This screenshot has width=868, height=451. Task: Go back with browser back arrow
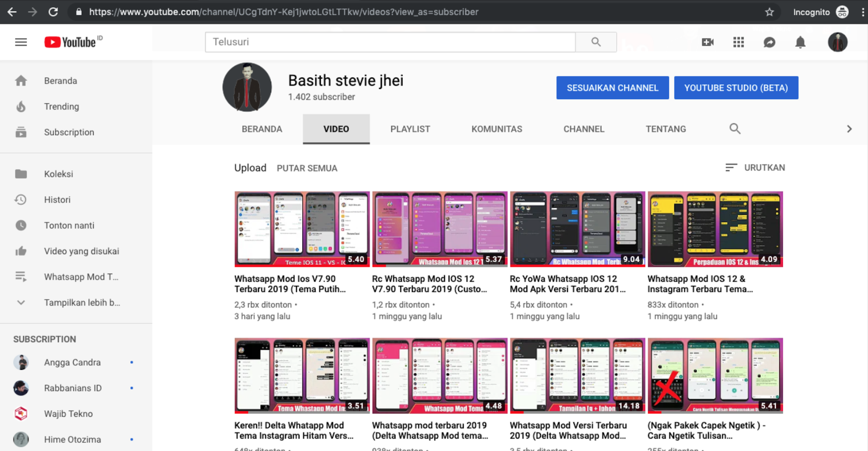click(x=12, y=12)
